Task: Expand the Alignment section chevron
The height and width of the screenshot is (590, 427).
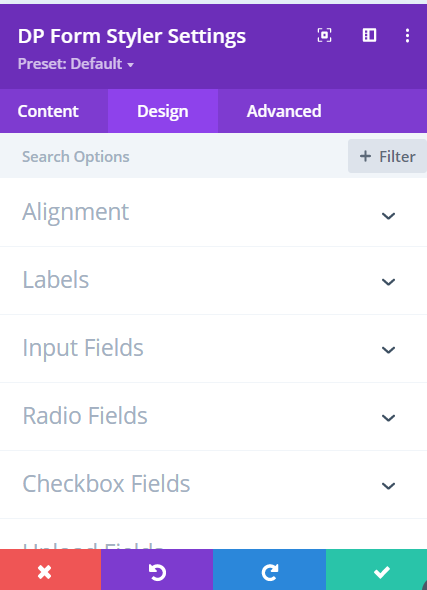Action: pos(388,216)
